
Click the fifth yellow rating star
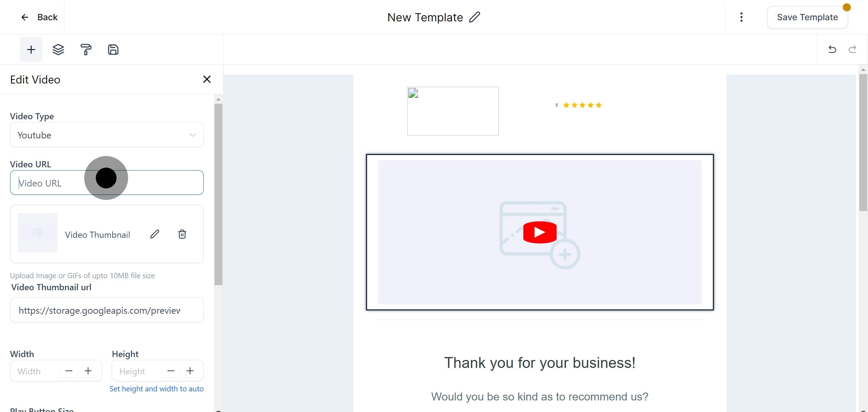coord(599,105)
